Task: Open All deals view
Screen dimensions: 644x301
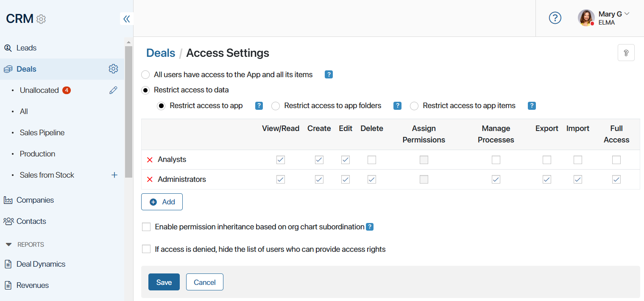Action: 24,111
